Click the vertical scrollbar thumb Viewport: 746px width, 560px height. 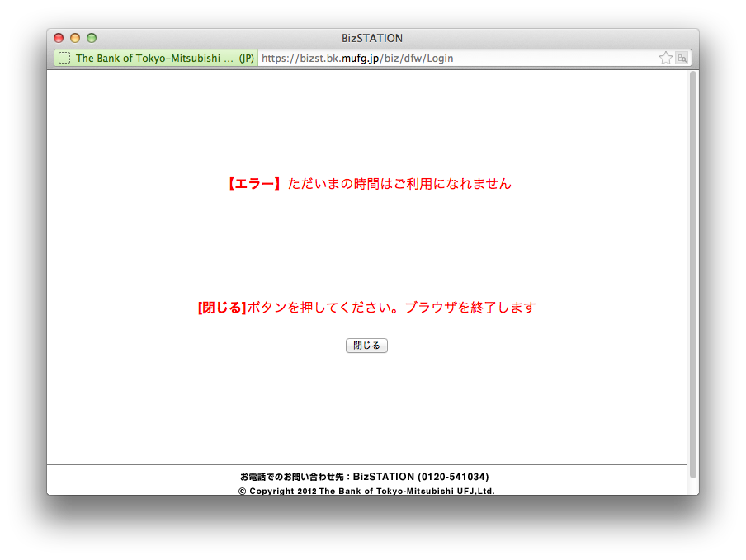tap(693, 272)
